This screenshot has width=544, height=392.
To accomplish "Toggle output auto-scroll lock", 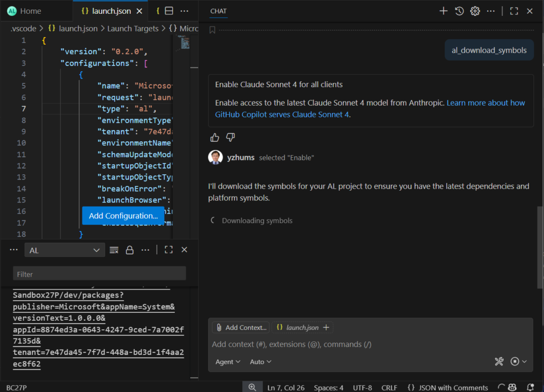I will point(129,250).
